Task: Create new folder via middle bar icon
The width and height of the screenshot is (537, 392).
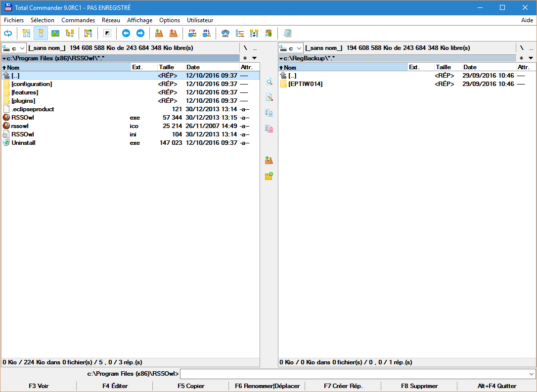Action: tap(269, 176)
